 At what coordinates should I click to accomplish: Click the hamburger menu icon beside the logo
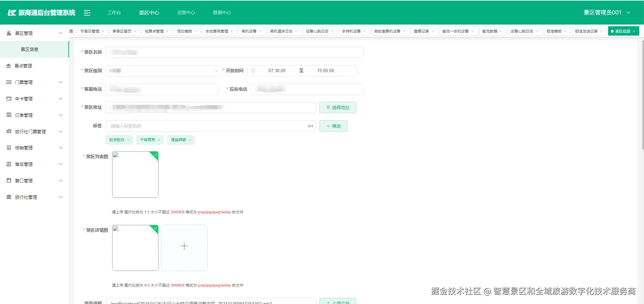point(87,12)
